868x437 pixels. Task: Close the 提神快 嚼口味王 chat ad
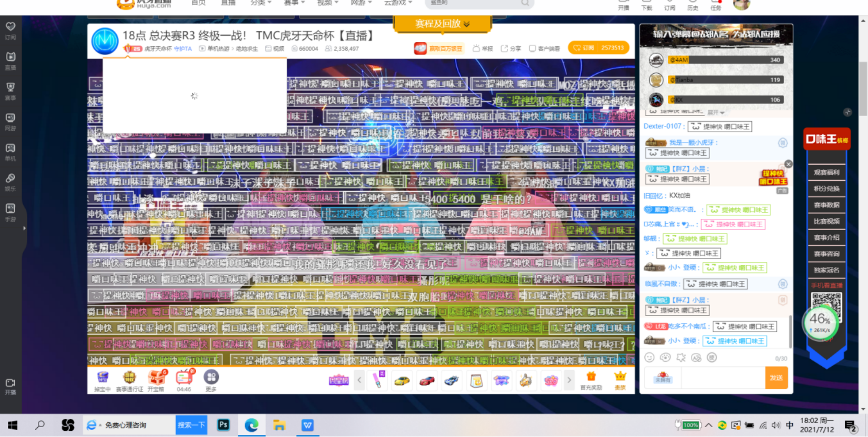(788, 164)
